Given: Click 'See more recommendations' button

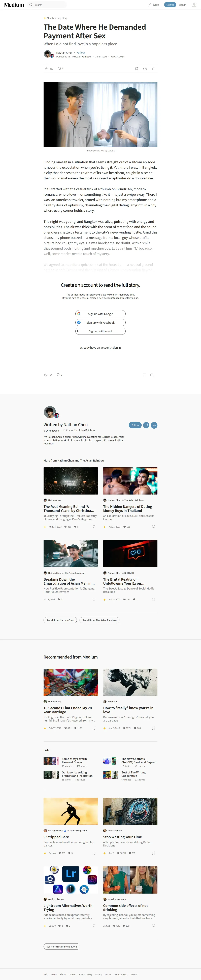Looking at the screenshot, I should point(62,946).
